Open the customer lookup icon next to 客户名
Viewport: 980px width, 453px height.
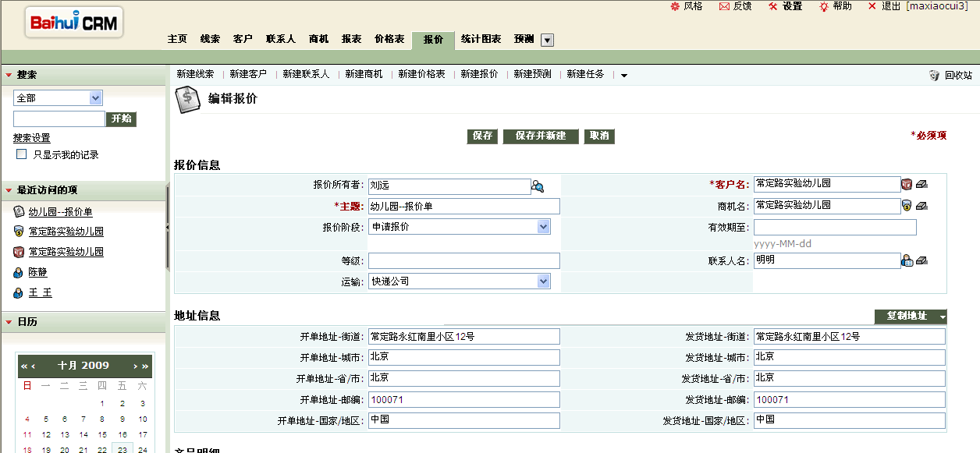pyautogui.click(x=907, y=184)
